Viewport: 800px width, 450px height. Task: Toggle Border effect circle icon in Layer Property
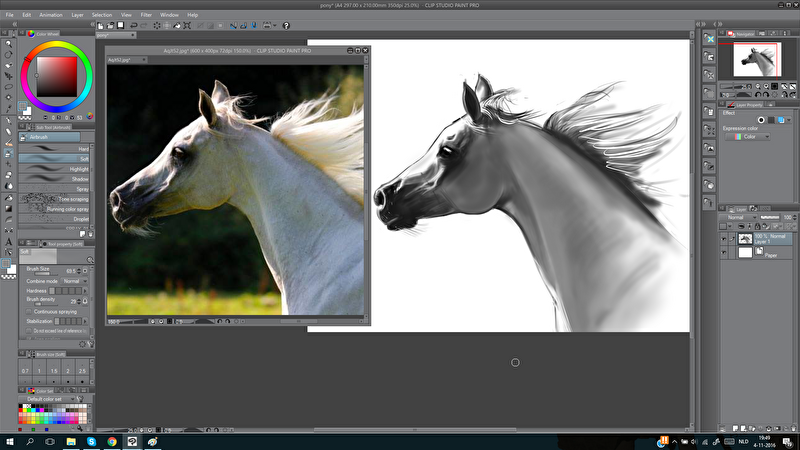point(761,120)
